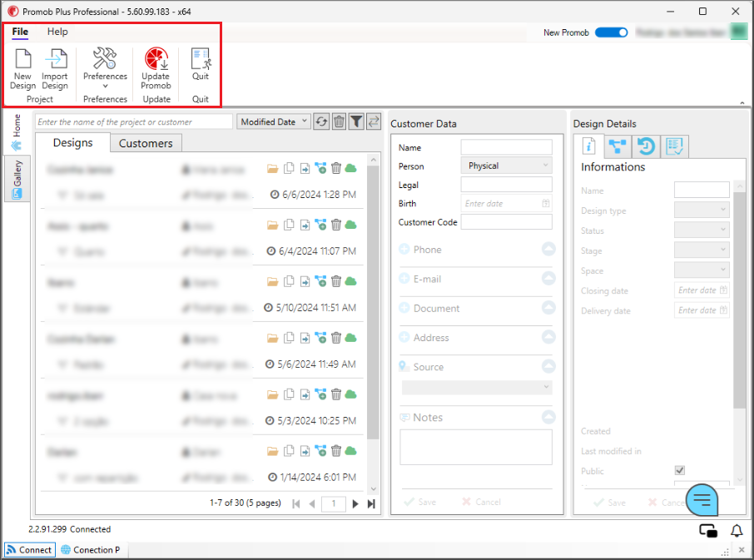Open the File menu
This screenshot has height=560, width=754.
click(x=20, y=32)
